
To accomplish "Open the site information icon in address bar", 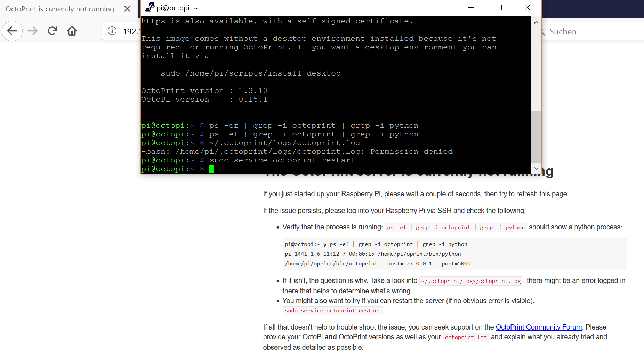I will [x=112, y=31].
